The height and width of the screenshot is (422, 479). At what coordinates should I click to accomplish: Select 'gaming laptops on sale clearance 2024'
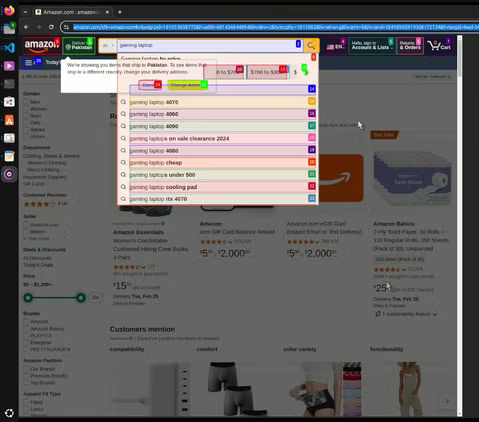coord(222,138)
